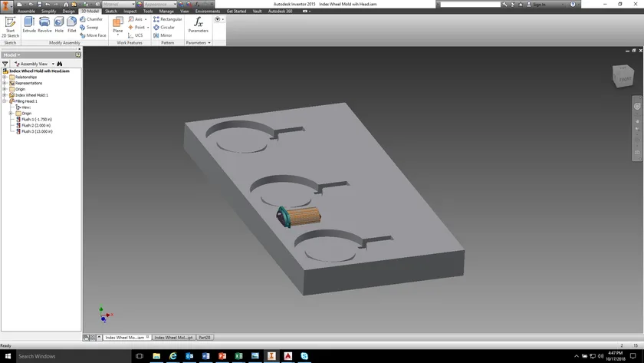
Task: Choose the Sweep tool
Action: coord(89,28)
